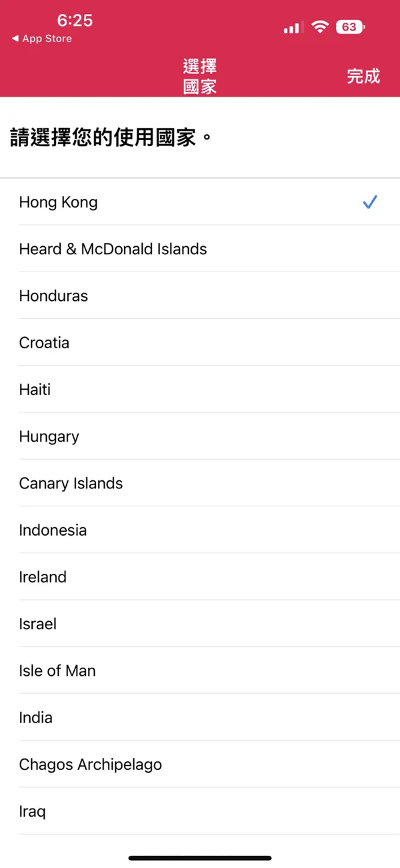Select Hong Kong as country
Image resolution: width=400 pixels, height=868 pixels.
[x=200, y=202]
